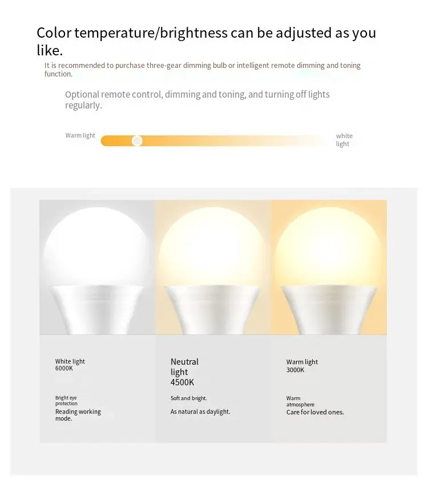This screenshot has height=504, width=428.
Task: Select the "Neutral light 4500K" label
Action: 184,372
